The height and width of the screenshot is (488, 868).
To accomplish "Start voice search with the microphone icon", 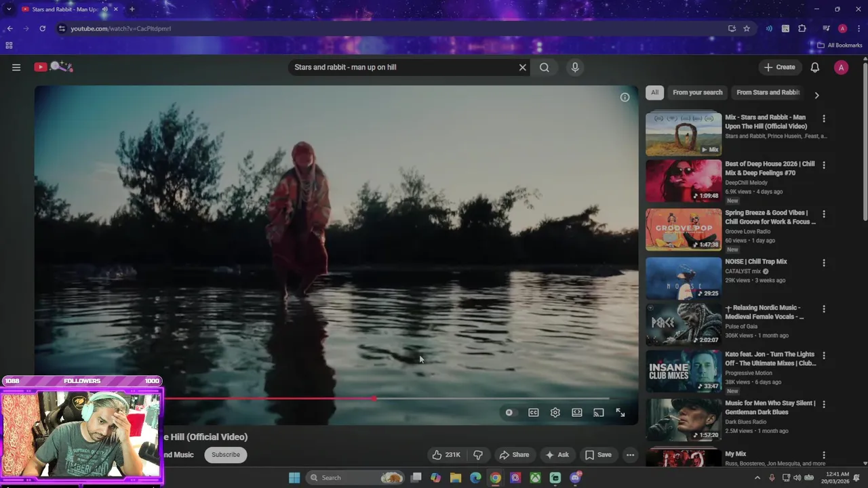I will point(575,67).
